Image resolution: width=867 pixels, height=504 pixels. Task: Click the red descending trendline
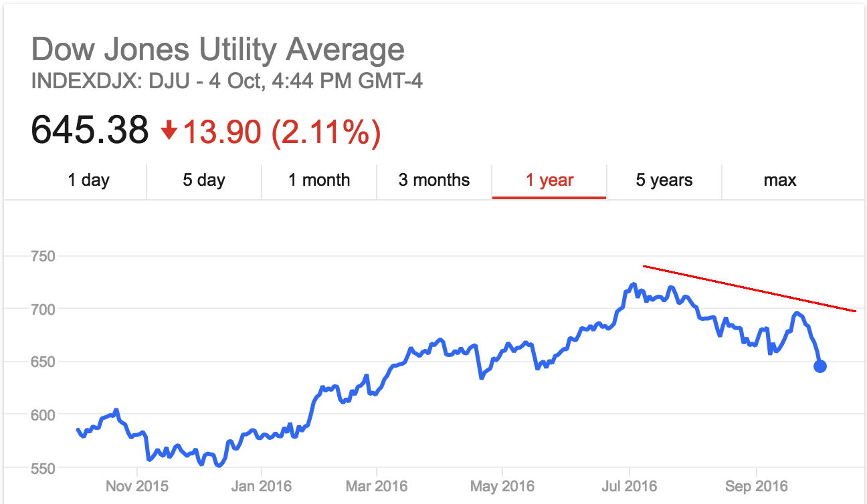coord(749,289)
